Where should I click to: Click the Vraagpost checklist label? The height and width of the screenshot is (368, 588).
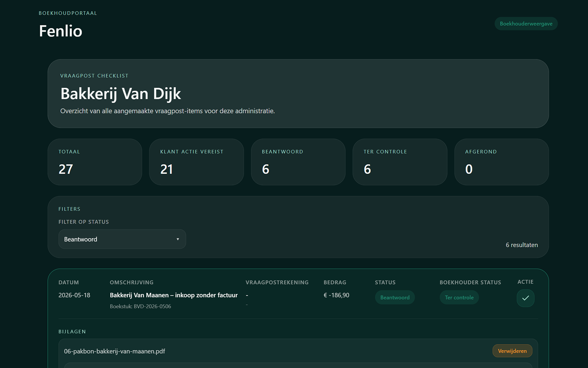94,76
